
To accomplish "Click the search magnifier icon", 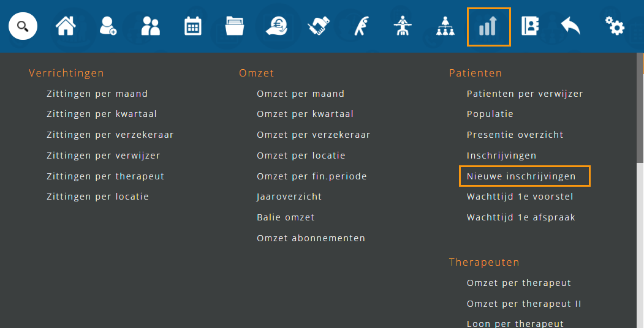I will click(23, 26).
